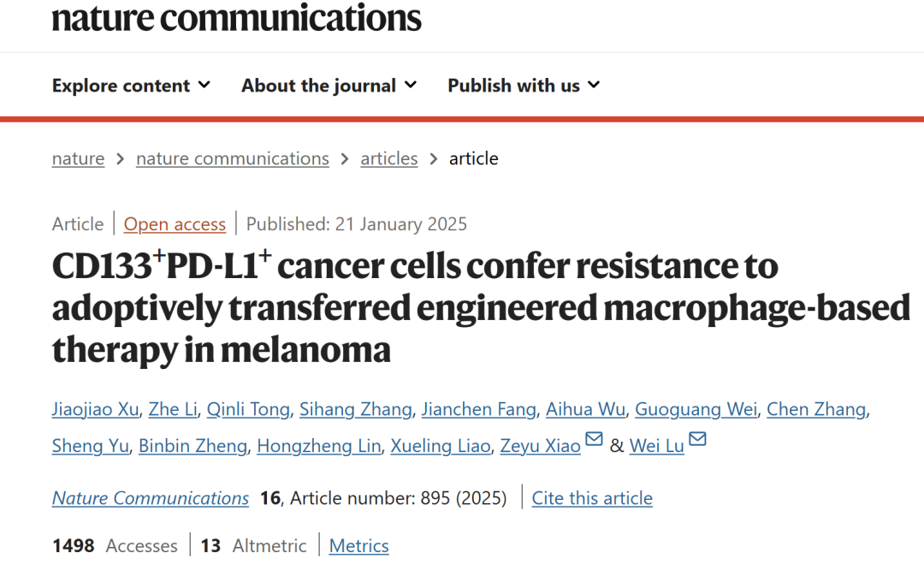Click author Hongzheng Lin's name
The height and width of the screenshot is (576, 924).
click(319, 446)
